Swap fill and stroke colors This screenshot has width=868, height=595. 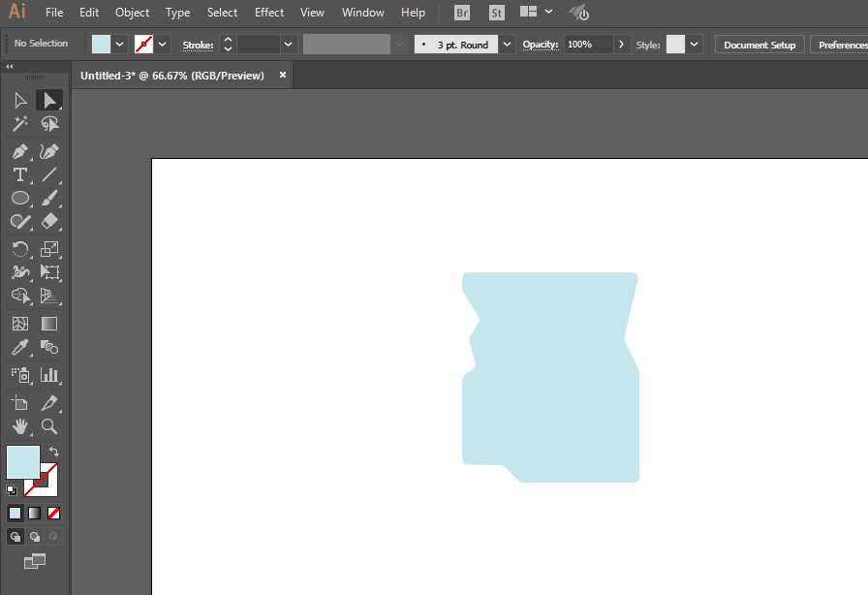tap(53, 452)
